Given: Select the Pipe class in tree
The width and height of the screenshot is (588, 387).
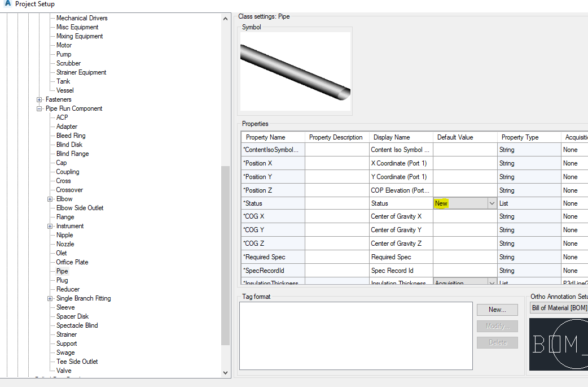Looking at the screenshot, I should [x=62, y=271].
